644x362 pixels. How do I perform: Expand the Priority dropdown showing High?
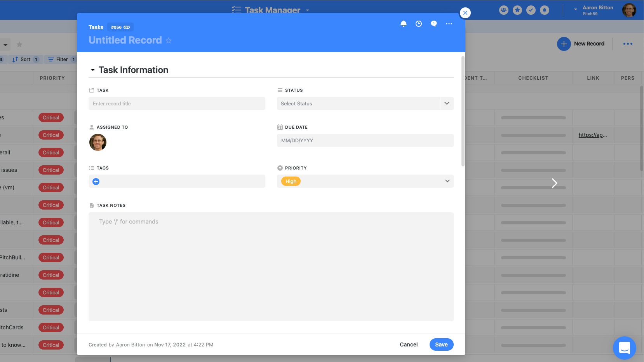(x=447, y=181)
